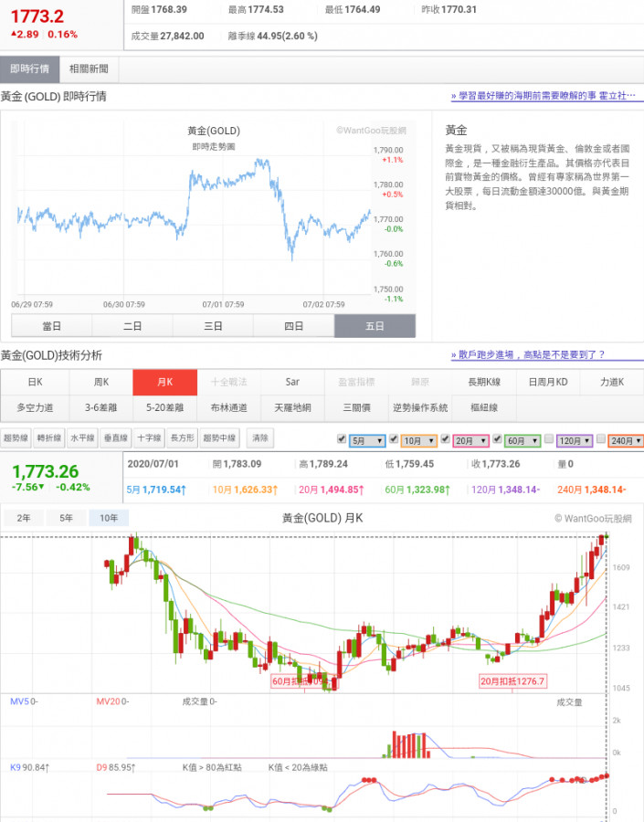
Task: Select the 轉折線 drawing tool
Action: point(49,437)
